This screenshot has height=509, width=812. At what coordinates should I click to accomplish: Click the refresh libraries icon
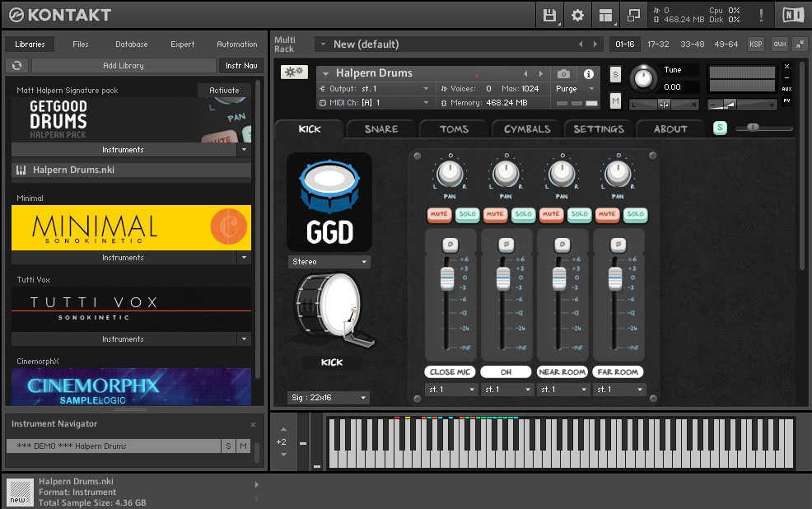point(16,65)
